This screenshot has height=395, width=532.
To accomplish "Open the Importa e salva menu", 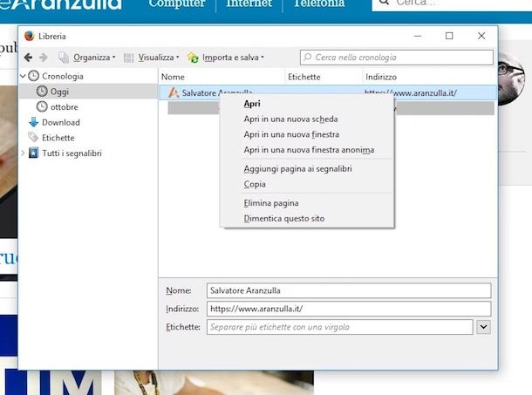I will tap(233, 58).
